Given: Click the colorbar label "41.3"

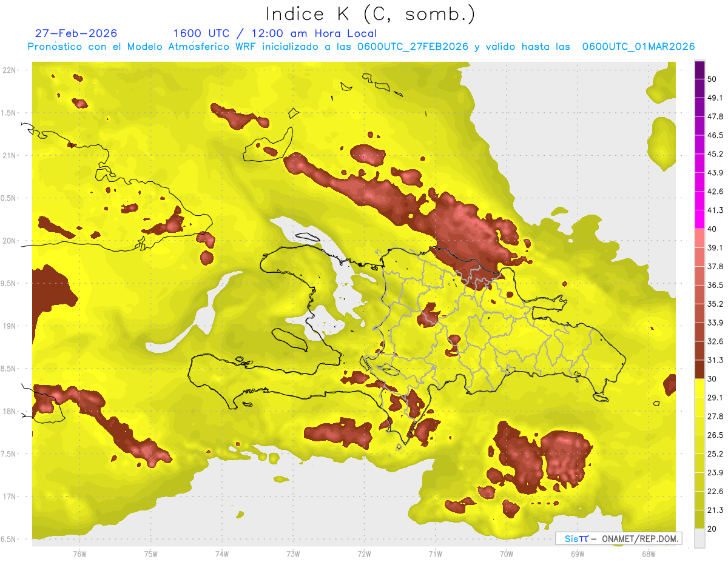Looking at the screenshot, I should 715,210.
